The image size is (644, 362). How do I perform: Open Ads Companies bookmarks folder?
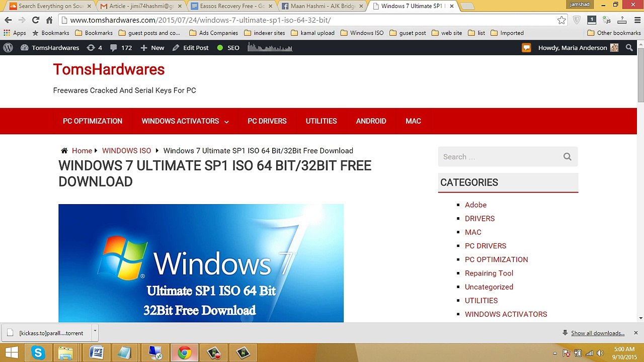tap(213, 33)
